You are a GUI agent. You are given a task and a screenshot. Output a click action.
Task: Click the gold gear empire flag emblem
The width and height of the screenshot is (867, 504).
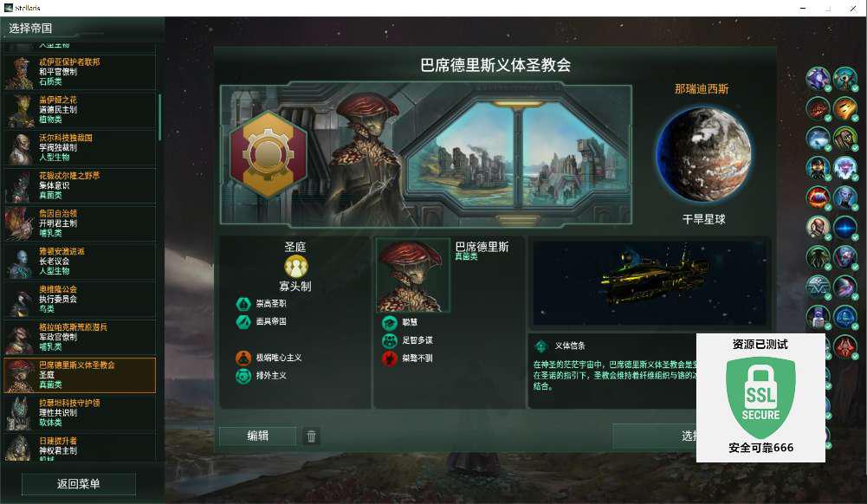[x=269, y=154]
